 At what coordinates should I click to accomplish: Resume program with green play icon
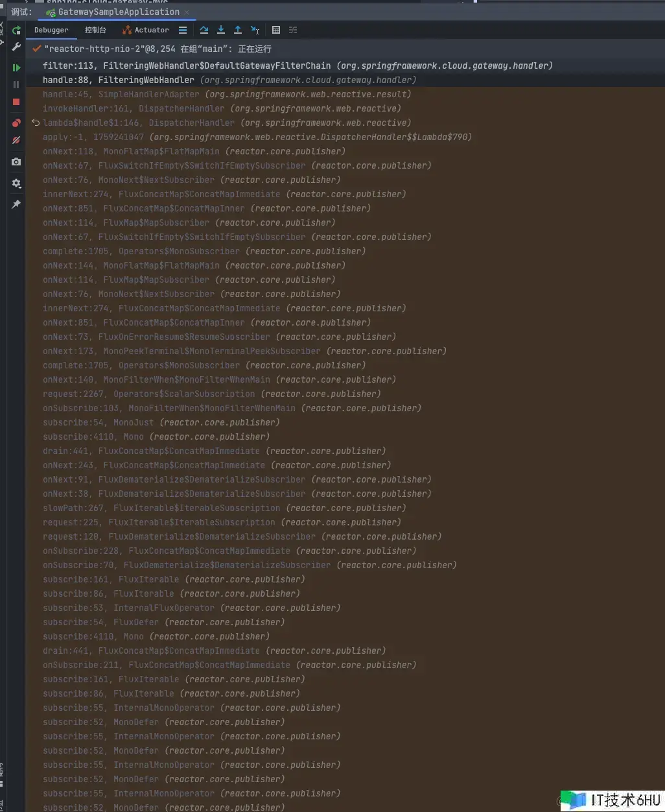coord(16,67)
